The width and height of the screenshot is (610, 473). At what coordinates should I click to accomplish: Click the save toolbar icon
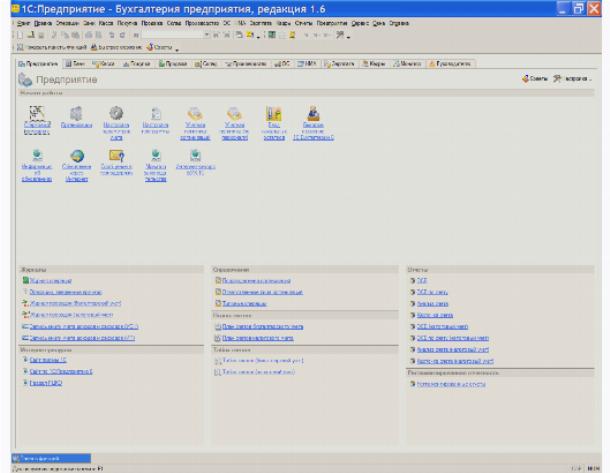click(x=41, y=35)
